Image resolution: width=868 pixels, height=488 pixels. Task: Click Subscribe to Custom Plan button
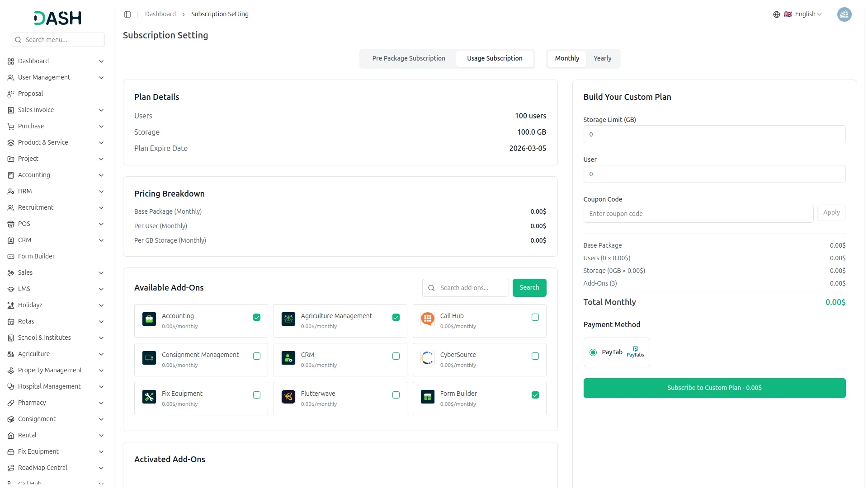714,388
